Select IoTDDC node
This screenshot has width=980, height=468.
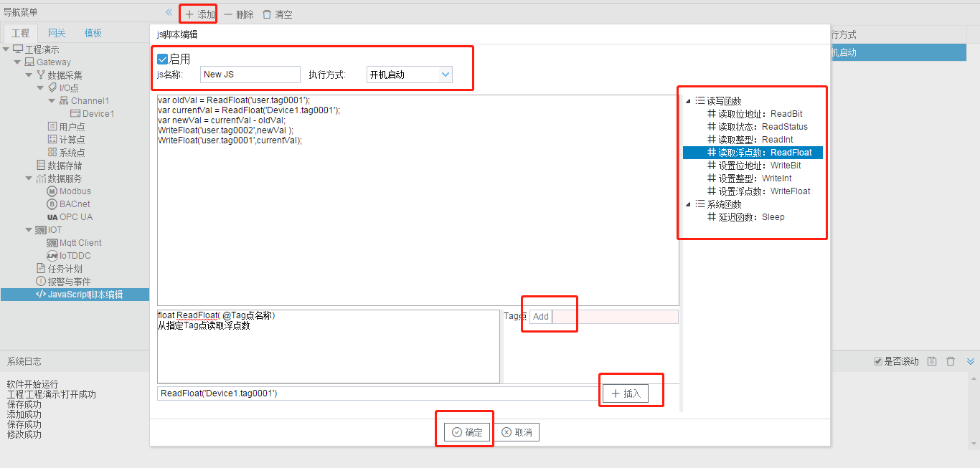click(69, 256)
